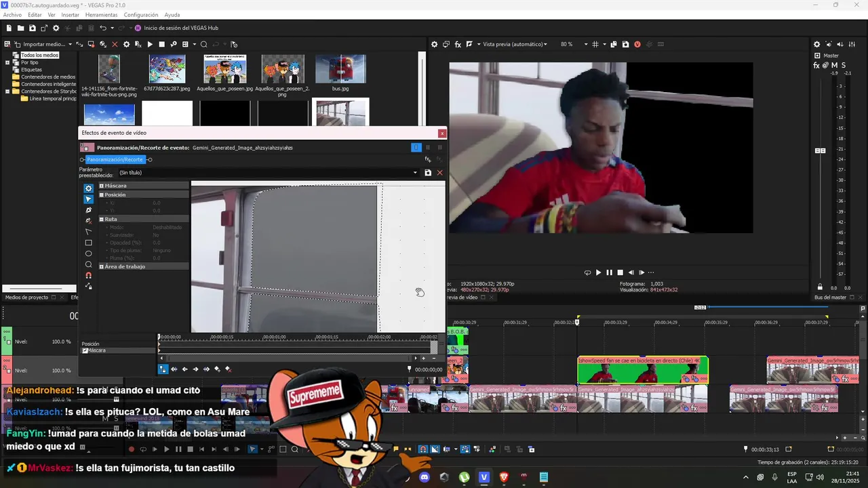Expand the Máscara property group
Image resolution: width=868 pixels, height=488 pixels.
[102, 186]
